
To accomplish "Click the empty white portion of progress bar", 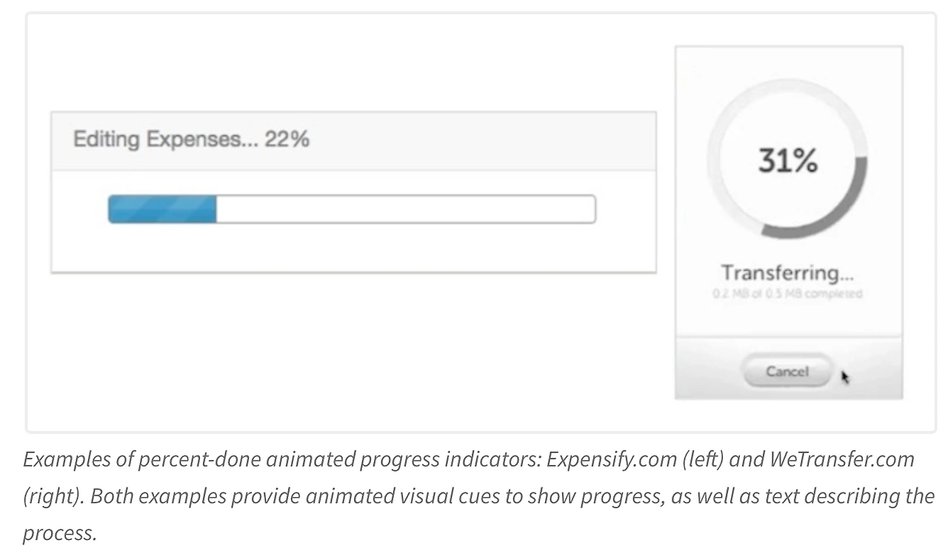I will [405, 209].
